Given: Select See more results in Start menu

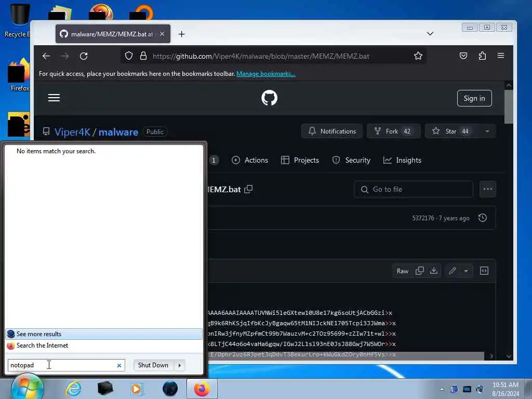Looking at the screenshot, I should pyautogui.click(x=104, y=334).
